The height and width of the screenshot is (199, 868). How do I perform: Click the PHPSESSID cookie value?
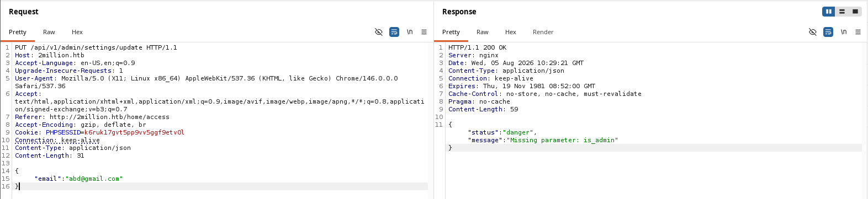pos(134,132)
